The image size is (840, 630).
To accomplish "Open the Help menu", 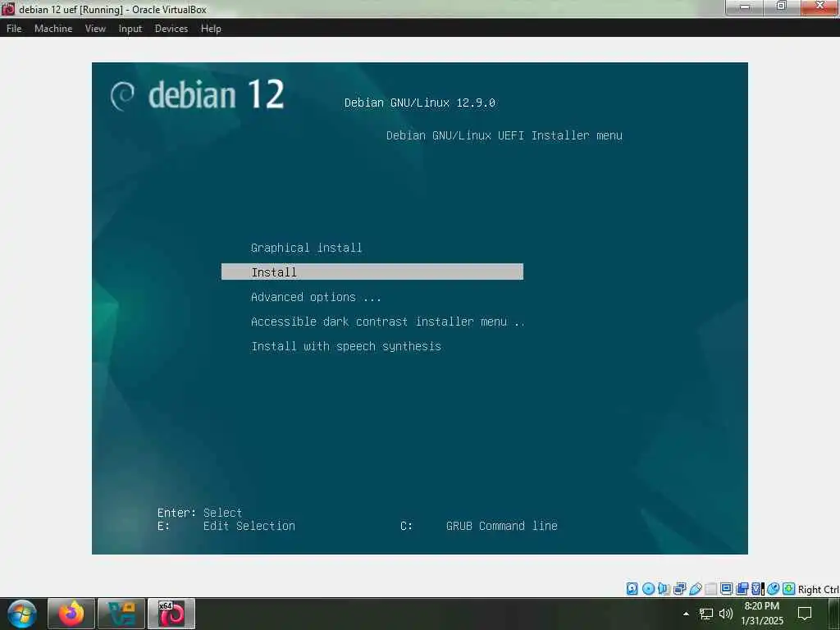I will 211,29.
